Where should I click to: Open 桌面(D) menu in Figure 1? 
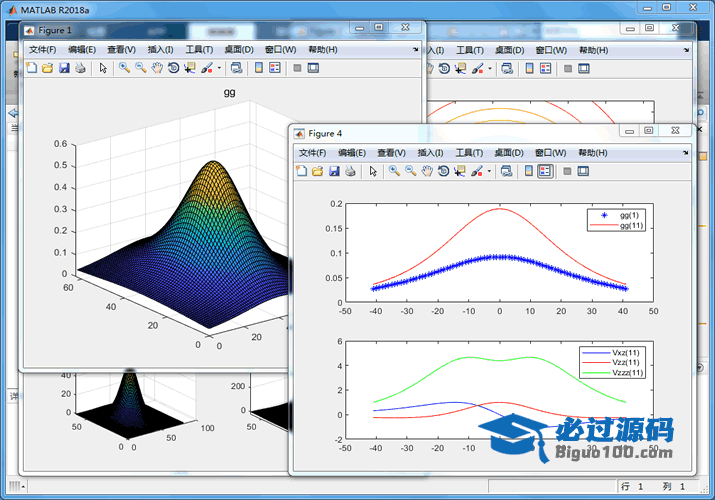(x=239, y=50)
